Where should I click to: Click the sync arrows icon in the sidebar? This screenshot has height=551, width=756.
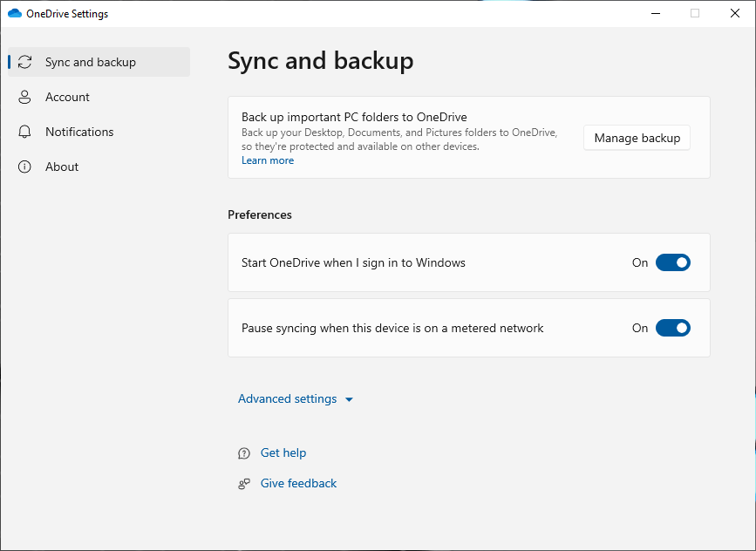coord(25,62)
